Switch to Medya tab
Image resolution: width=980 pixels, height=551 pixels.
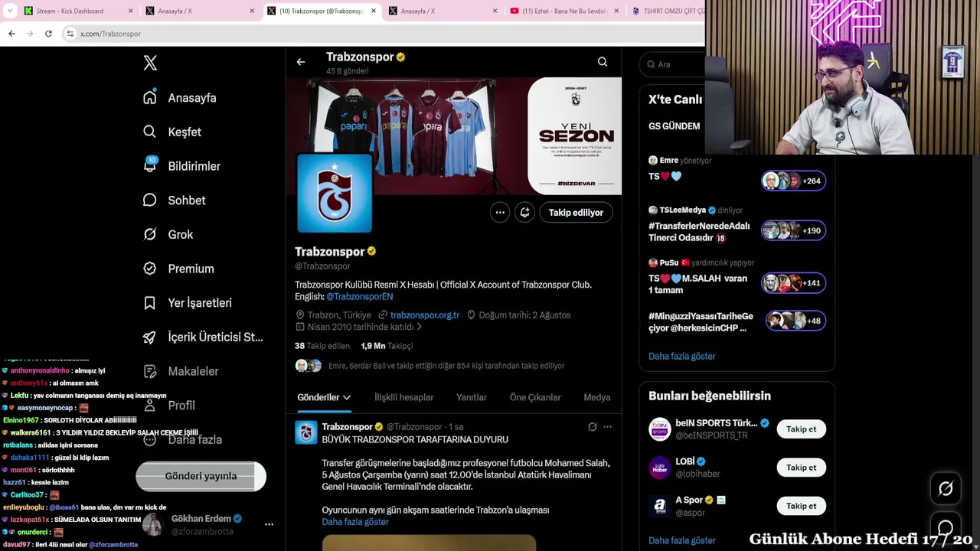(x=597, y=398)
